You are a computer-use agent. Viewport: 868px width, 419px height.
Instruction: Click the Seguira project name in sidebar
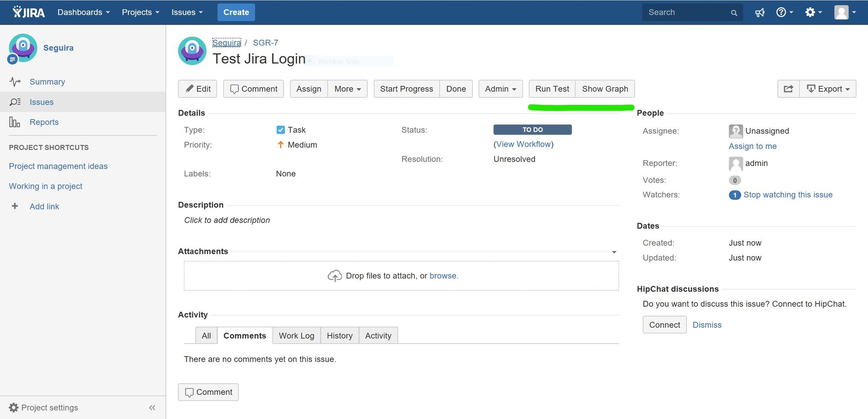[58, 48]
